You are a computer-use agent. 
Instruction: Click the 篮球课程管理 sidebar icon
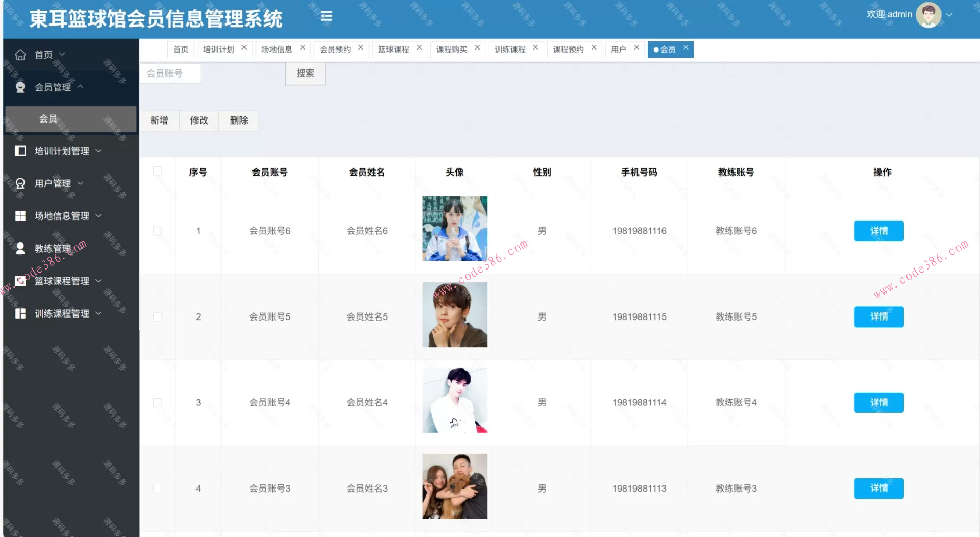point(20,281)
